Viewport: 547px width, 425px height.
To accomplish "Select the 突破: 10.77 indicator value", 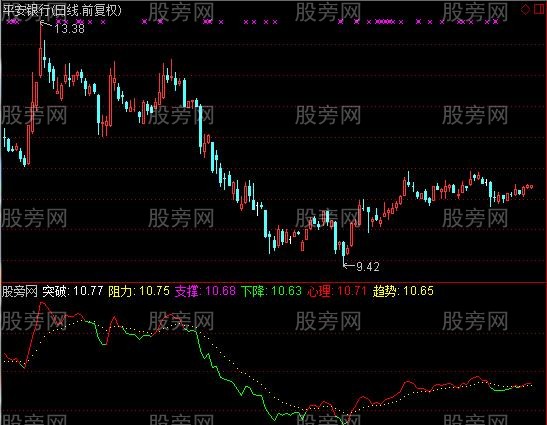I will click(73, 291).
